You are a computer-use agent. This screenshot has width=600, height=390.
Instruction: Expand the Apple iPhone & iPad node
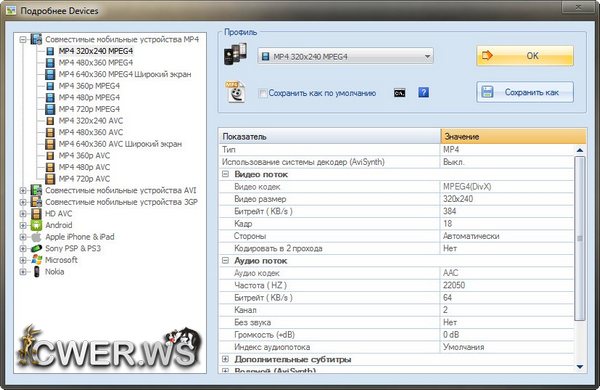[23, 237]
